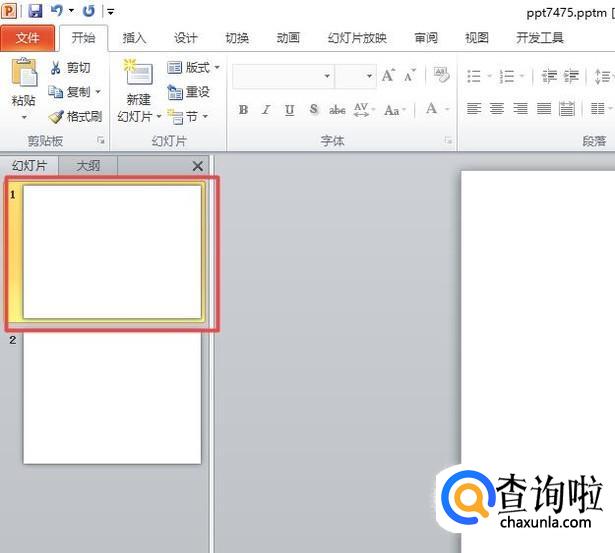Toggle Italic text formatting
The width and height of the screenshot is (615, 553).
click(266, 110)
